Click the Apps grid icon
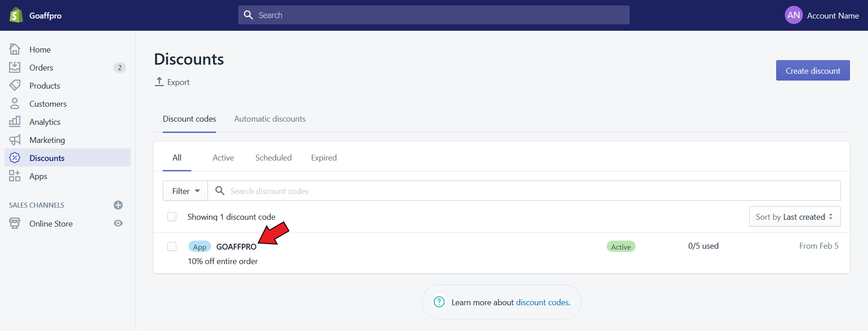Image resolution: width=868 pixels, height=331 pixels. click(15, 176)
